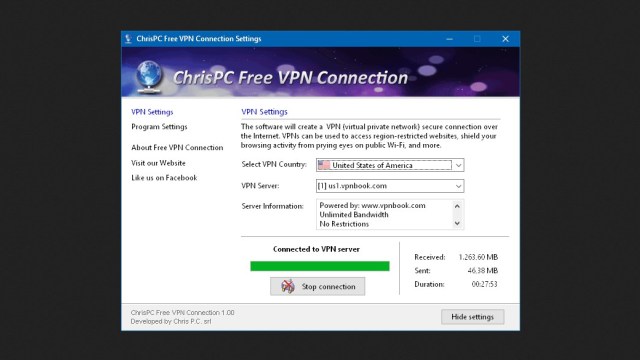Close the ChrisPC VPN window
Screen dimensions: 640x360
point(505,39)
